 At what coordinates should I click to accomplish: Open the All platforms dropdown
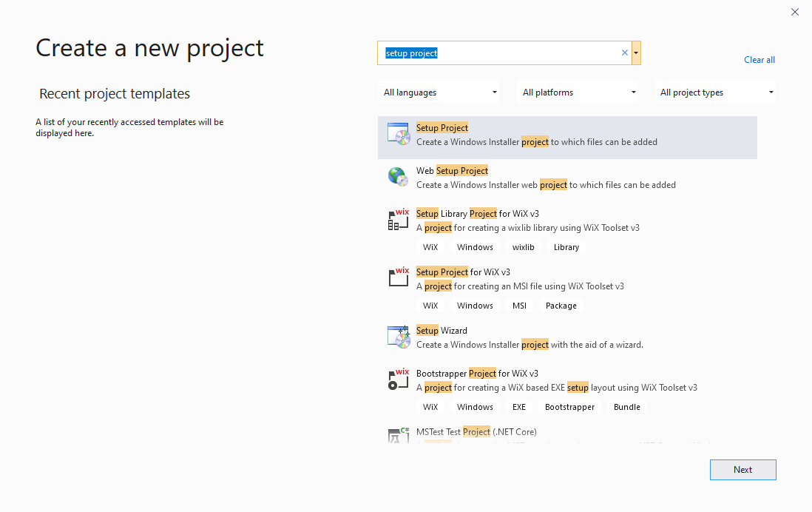(x=578, y=92)
